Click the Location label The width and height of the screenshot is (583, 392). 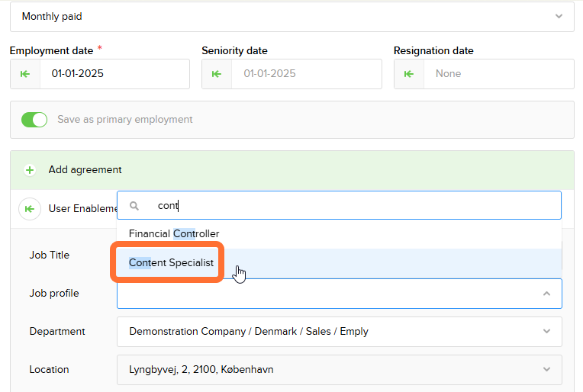(49, 370)
